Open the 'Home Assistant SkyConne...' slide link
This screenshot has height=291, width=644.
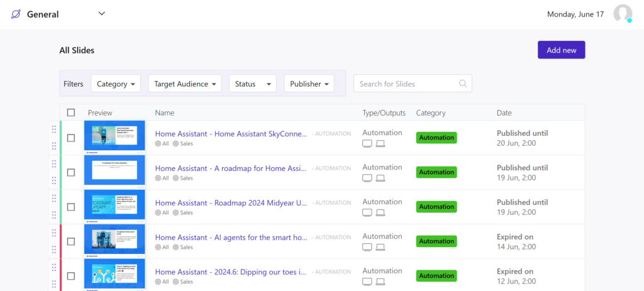(x=231, y=134)
